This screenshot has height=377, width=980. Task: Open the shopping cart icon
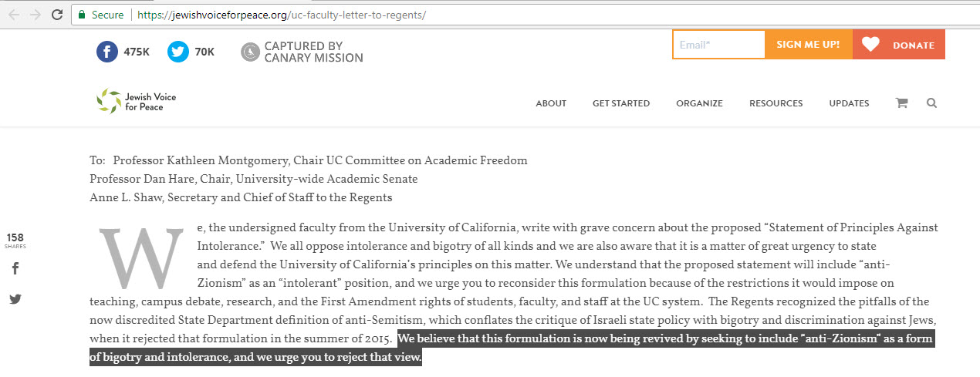(x=901, y=103)
